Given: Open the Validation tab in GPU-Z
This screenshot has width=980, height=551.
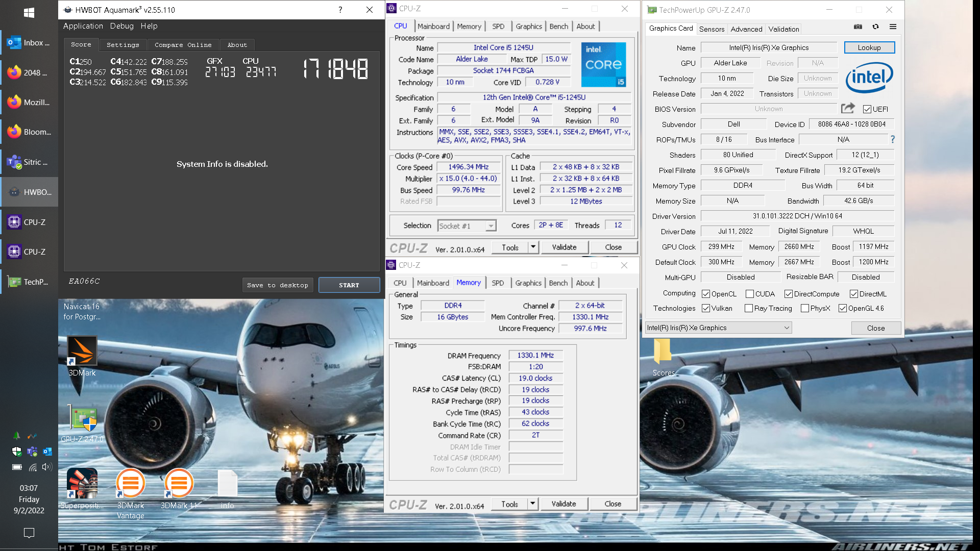Looking at the screenshot, I should pyautogui.click(x=784, y=29).
